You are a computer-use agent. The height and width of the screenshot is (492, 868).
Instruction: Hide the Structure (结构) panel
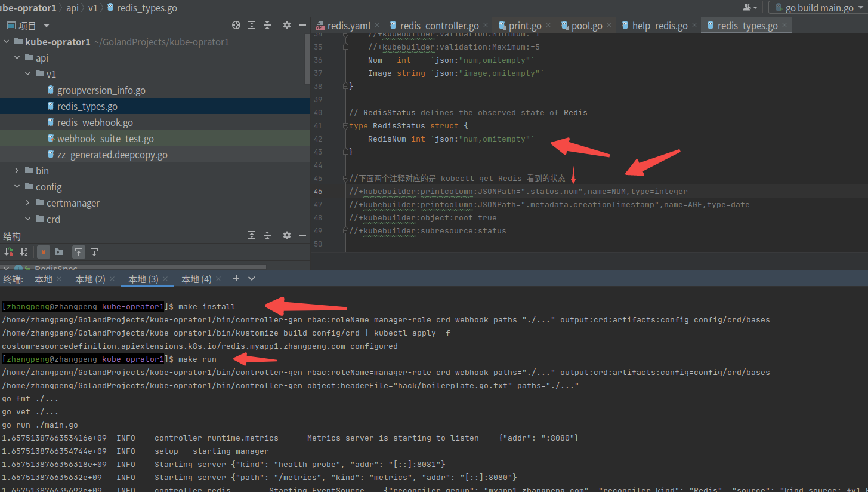302,235
